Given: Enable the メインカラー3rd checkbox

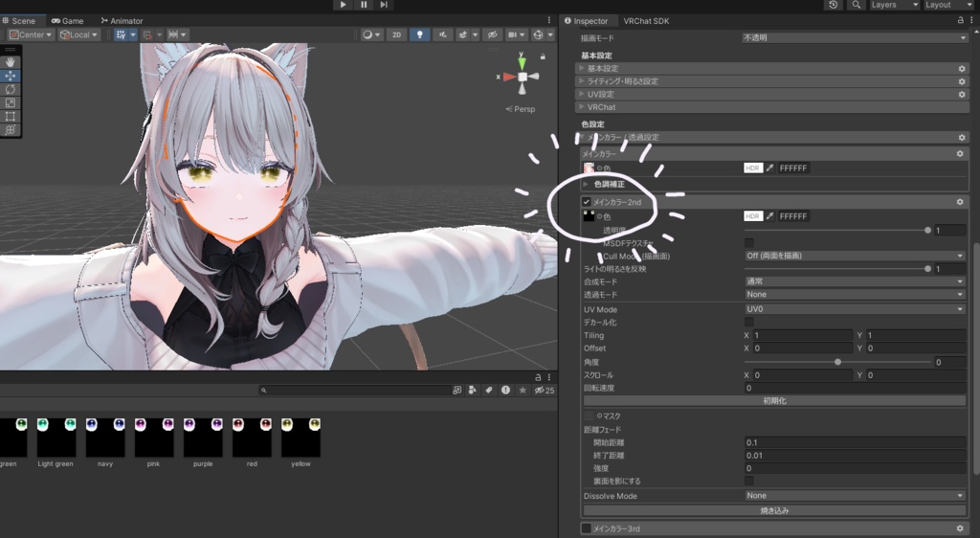Looking at the screenshot, I should click(x=587, y=528).
